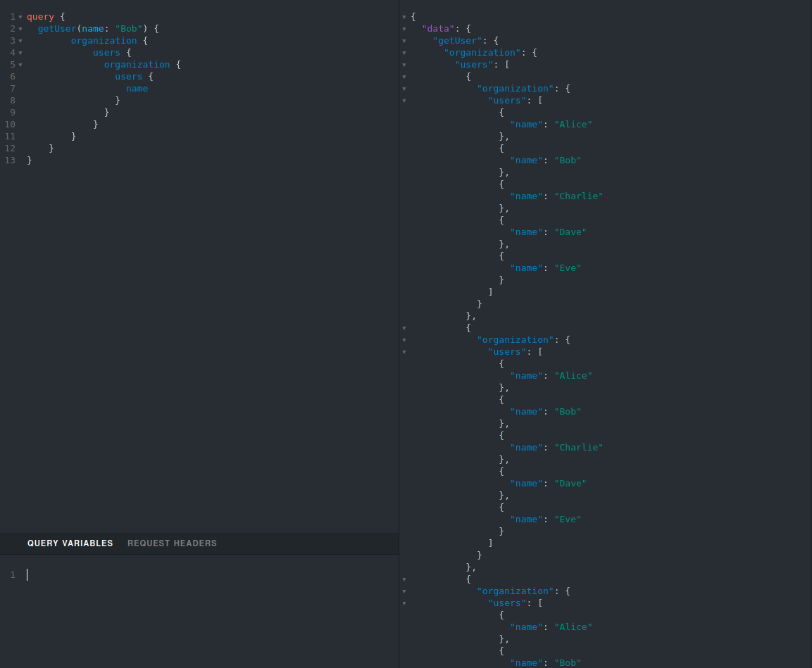Click line number 10 in the query editor

pos(10,124)
